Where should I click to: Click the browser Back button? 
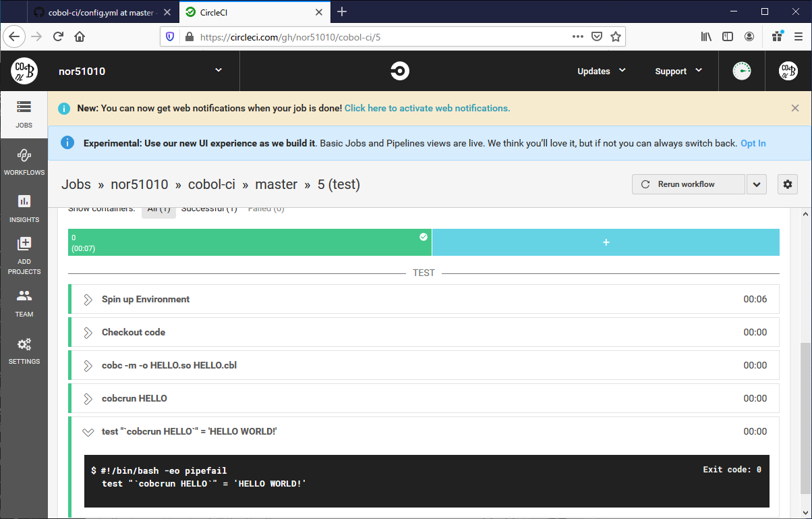(14, 36)
